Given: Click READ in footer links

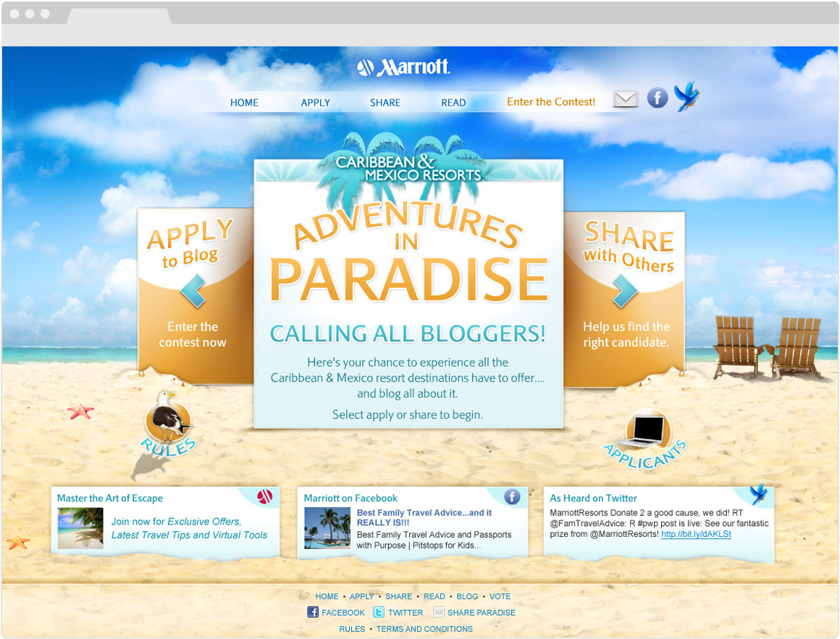Looking at the screenshot, I should coord(434,596).
